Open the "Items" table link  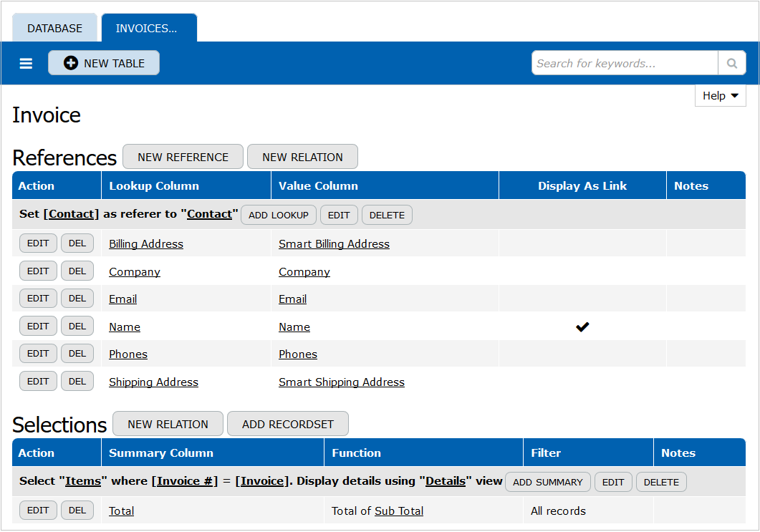click(x=83, y=481)
